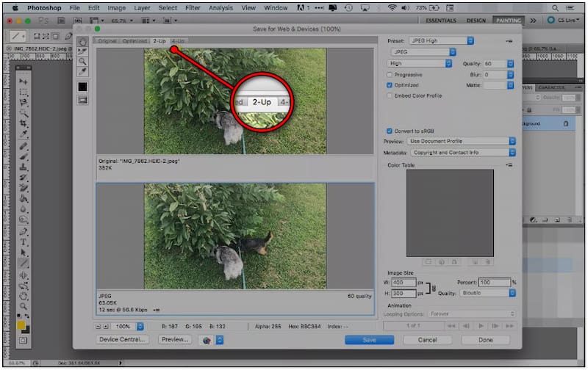
Task: Select the Hand tool in the Save for Web dialog
Action: (82, 42)
